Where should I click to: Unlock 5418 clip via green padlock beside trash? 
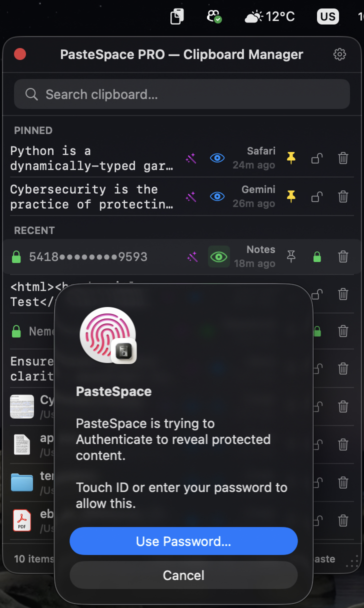317,257
